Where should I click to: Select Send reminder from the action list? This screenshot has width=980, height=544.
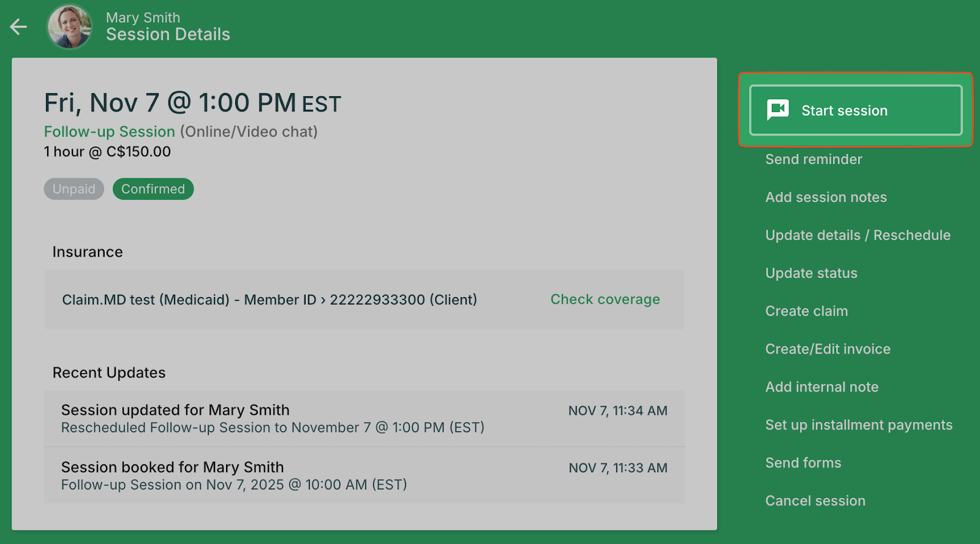[x=813, y=159]
